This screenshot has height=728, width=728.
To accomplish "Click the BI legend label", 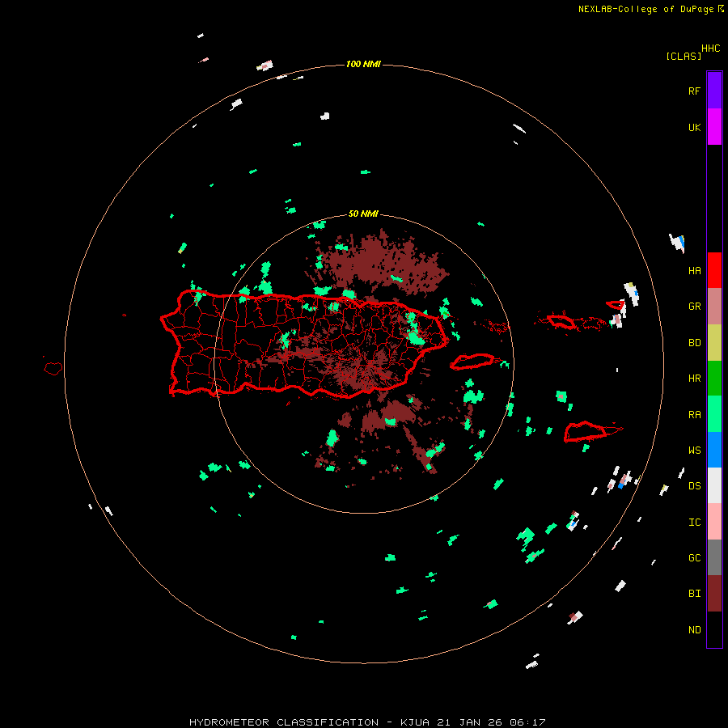I will point(694,594).
